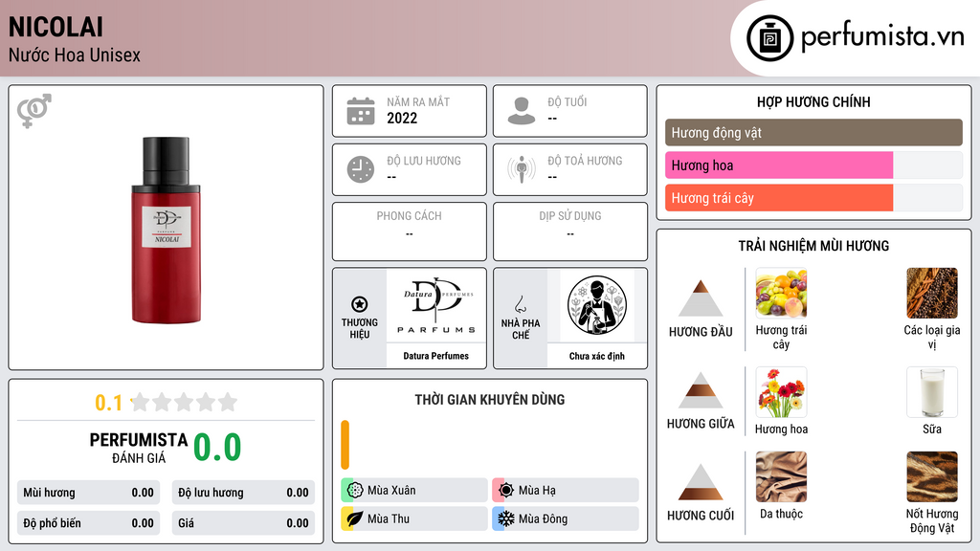Click the Mùi hương 0.00 score row
This screenshot has height=551, width=980.
[x=88, y=493]
